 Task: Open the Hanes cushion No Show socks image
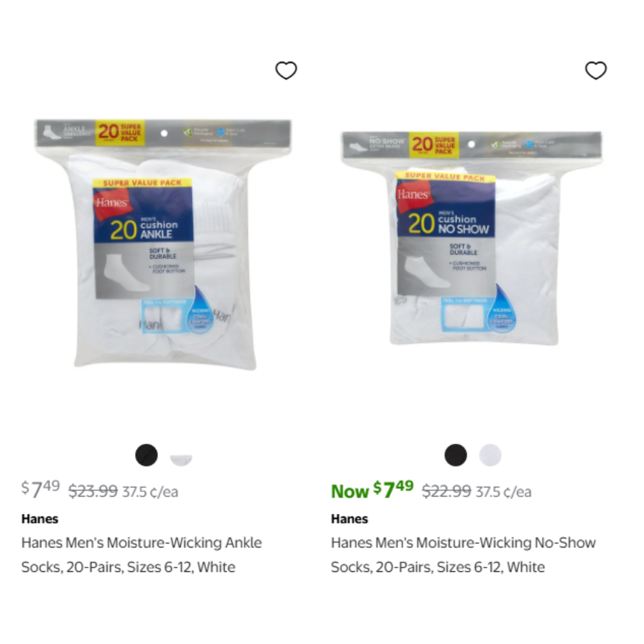(x=472, y=238)
